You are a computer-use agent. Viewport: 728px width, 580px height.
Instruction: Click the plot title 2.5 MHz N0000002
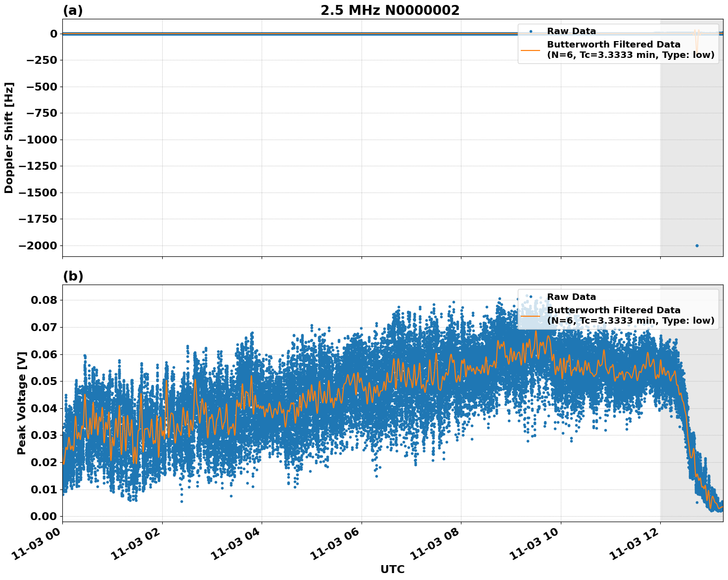391,9
